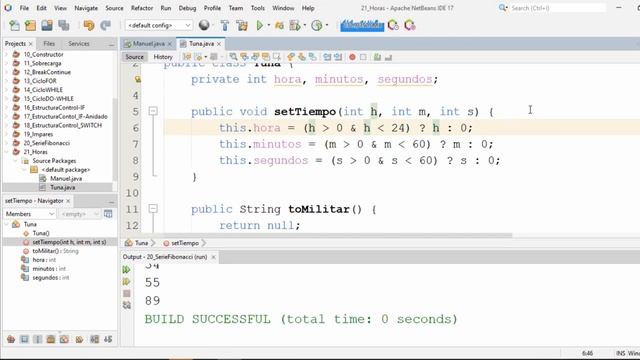Collapse the toMilitar method fold
Screen dimensions: 640x360
pos(153,209)
